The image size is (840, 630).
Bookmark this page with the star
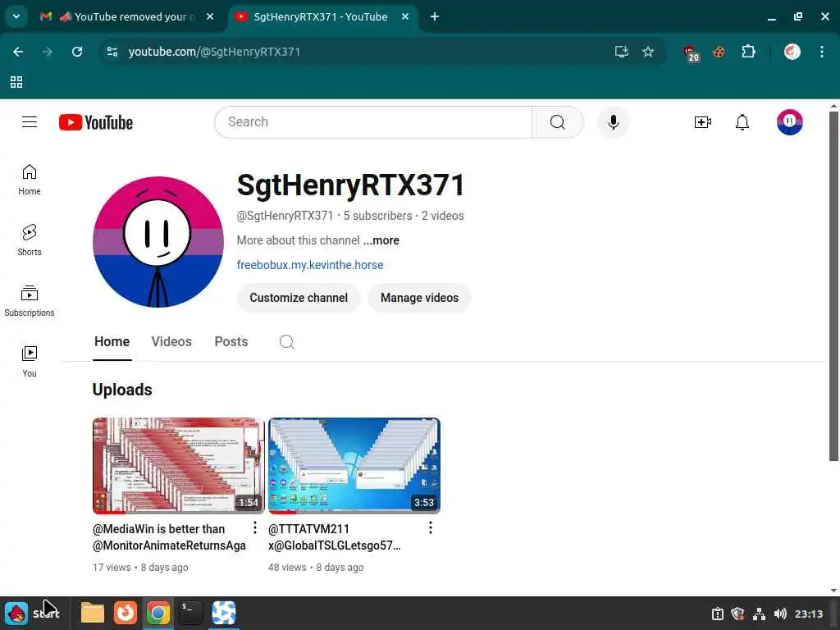pos(648,52)
